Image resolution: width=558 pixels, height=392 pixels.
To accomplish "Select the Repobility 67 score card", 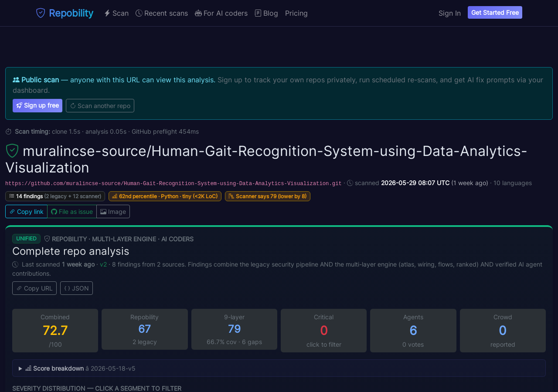I will point(145,329).
